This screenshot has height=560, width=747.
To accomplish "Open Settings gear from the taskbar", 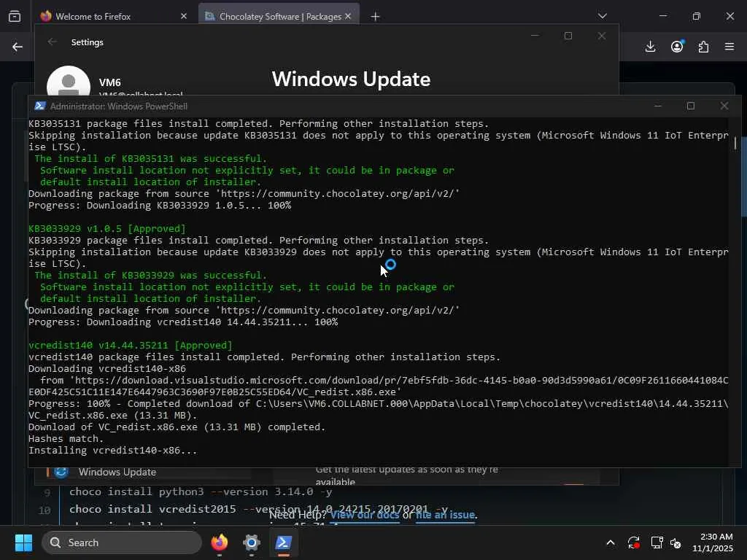I will [x=252, y=542].
